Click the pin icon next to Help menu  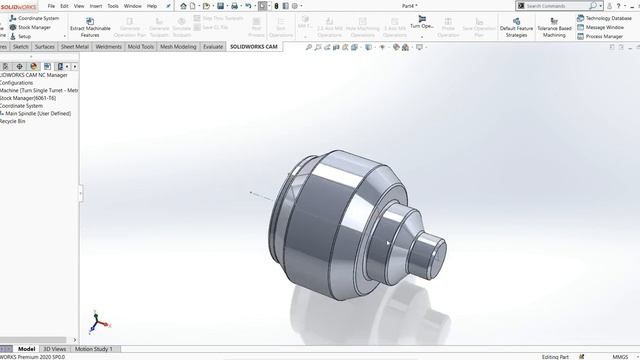point(168,6)
